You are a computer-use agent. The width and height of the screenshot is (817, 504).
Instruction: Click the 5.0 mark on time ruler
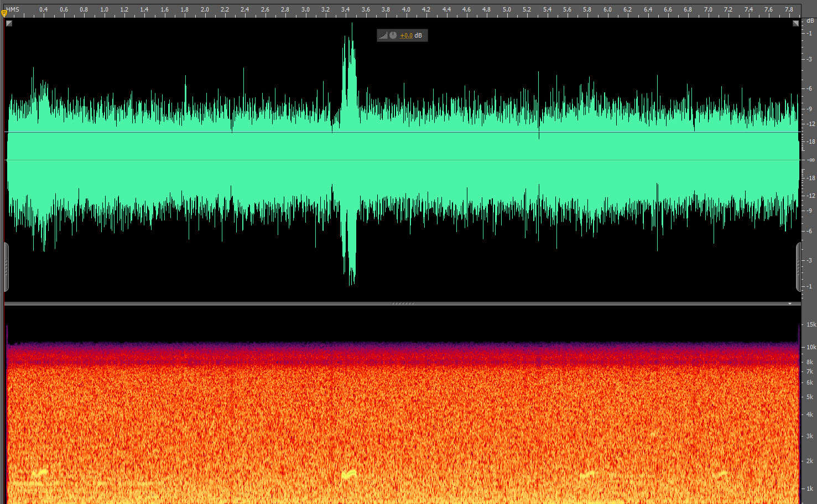pos(507,9)
